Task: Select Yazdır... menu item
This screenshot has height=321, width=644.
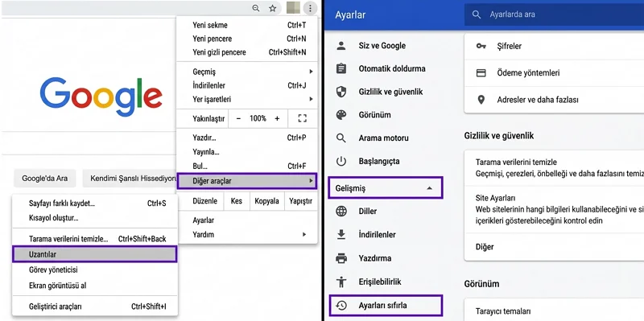Action: tap(247, 138)
